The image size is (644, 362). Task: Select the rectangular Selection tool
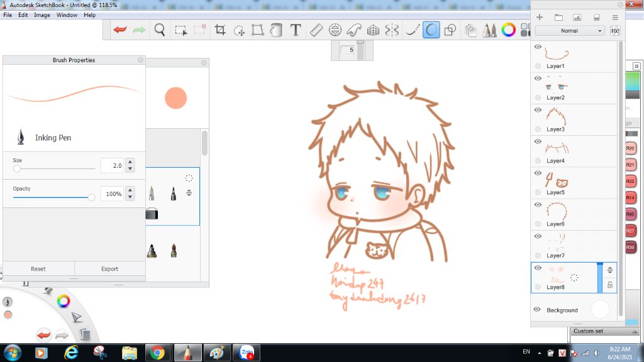click(180, 30)
